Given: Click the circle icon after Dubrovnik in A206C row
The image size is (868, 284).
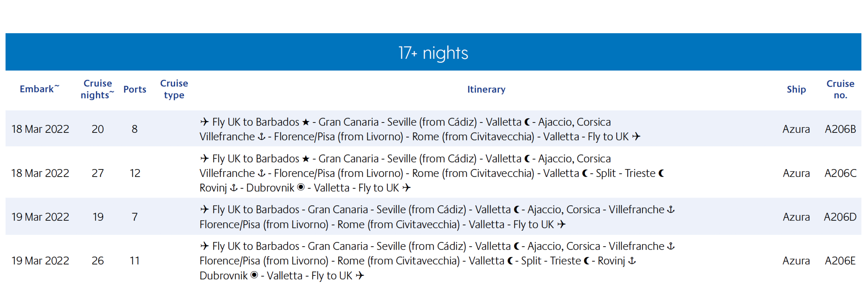Looking at the screenshot, I should coord(301,187).
